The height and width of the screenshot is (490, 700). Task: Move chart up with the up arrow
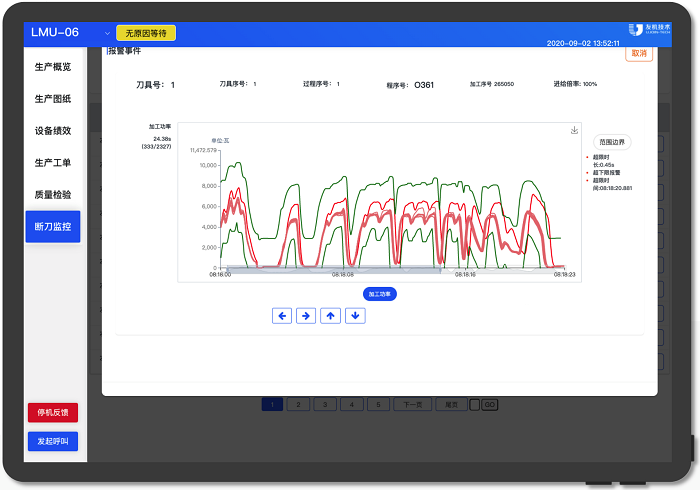pos(330,316)
